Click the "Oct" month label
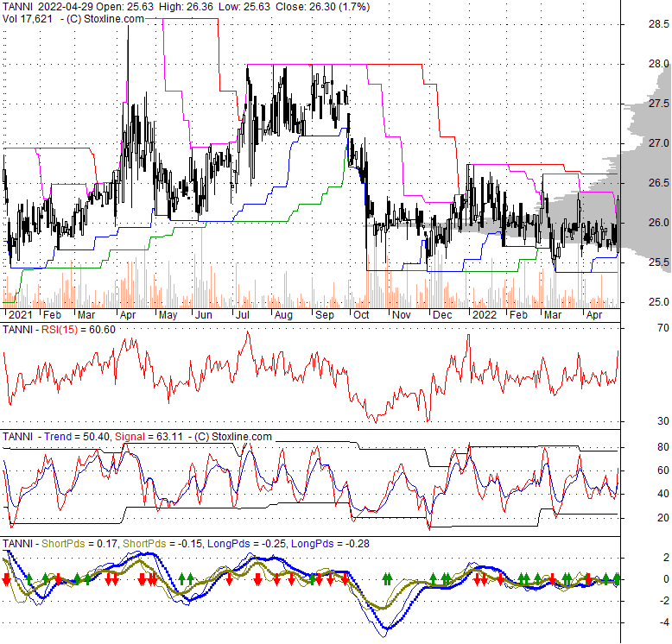This screenshot has height=644, width=672. [x=361, y=315]
